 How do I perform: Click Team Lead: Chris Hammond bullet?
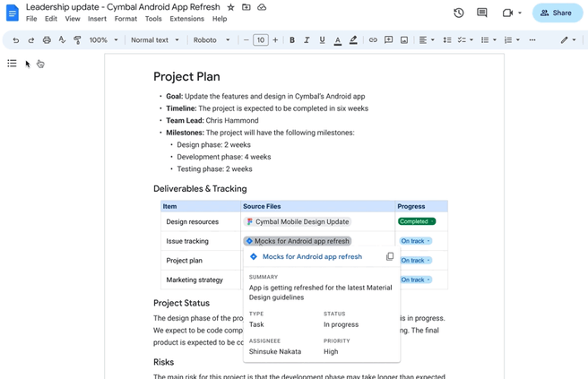pyautogui.click(x=212, y=120)
